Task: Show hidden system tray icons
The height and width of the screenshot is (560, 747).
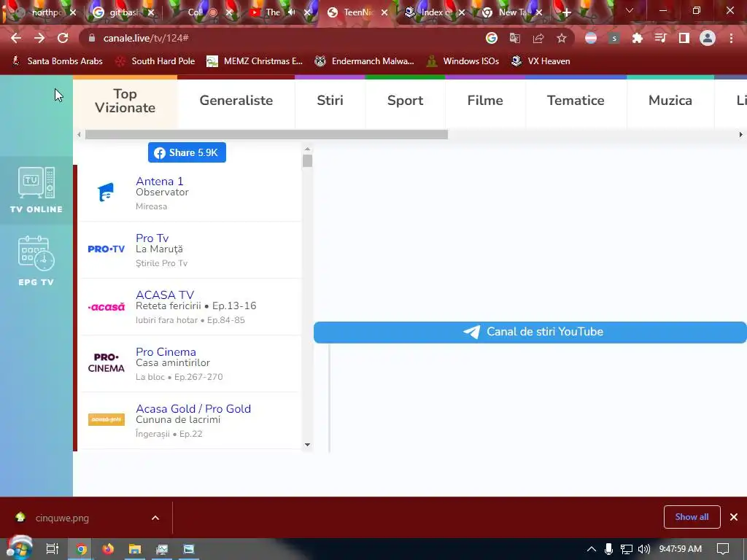Action: coord(591,549)
